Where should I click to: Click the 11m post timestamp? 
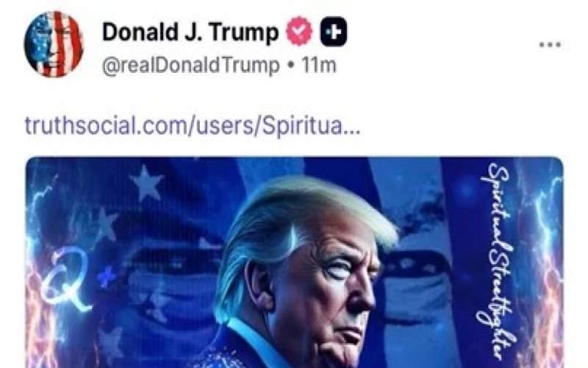click(319, 66)
